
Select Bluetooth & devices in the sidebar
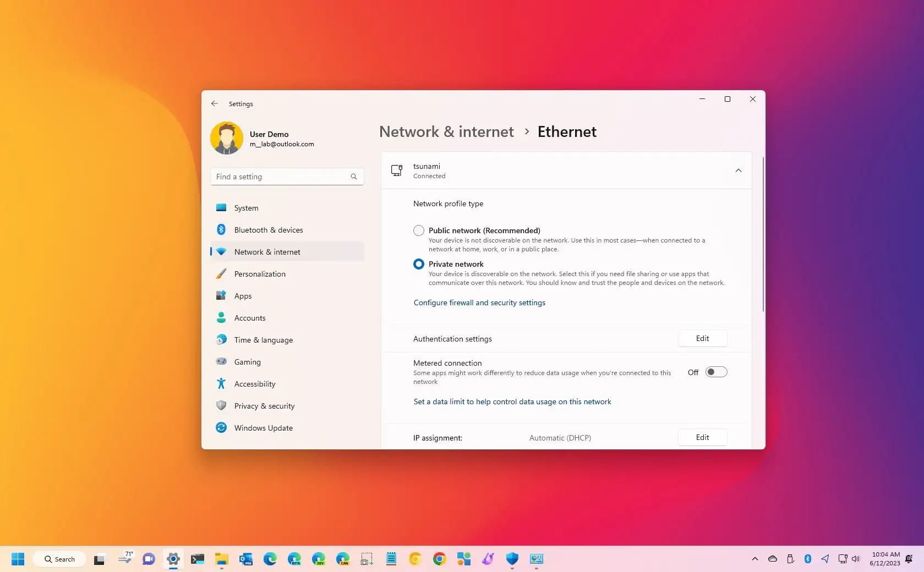268,230
